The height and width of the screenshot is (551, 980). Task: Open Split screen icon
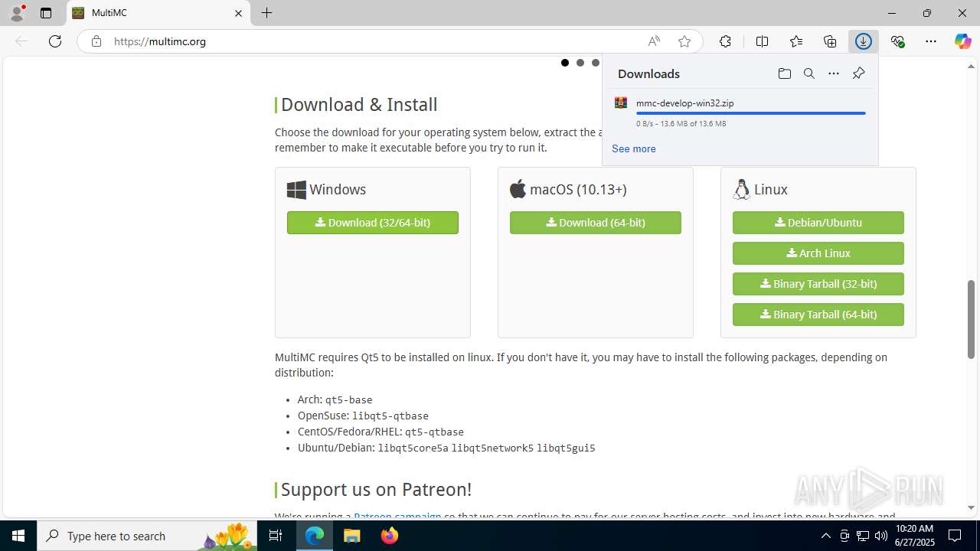[762, 41]
